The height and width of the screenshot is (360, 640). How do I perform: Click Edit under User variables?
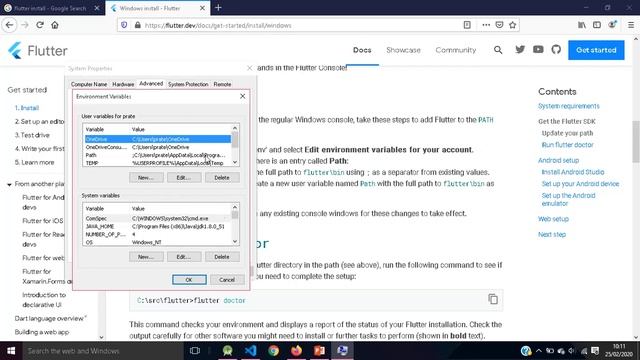coord(184,178)
